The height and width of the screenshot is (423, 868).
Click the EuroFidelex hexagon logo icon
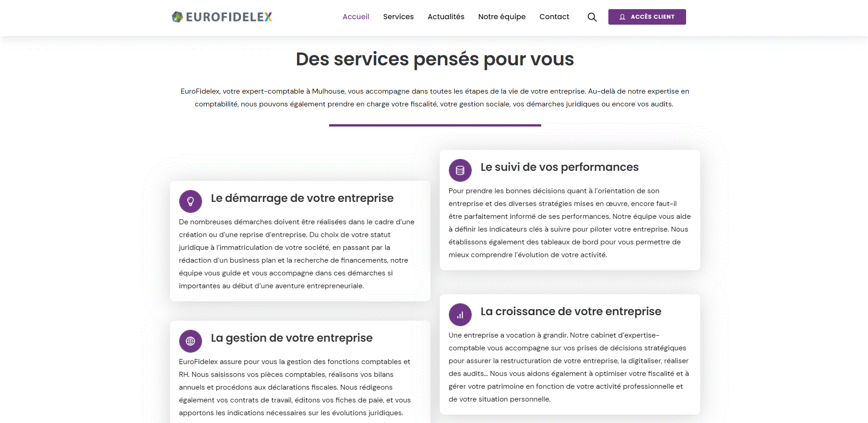(x=177, y=17)
